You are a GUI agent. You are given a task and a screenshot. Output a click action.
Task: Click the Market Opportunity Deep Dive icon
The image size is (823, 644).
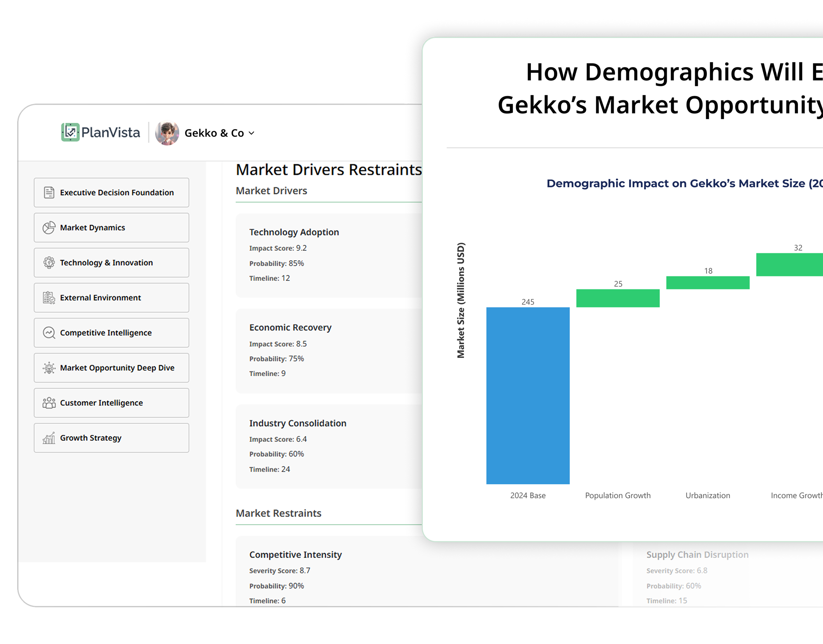pyautogui.click(x=49, y=368)
